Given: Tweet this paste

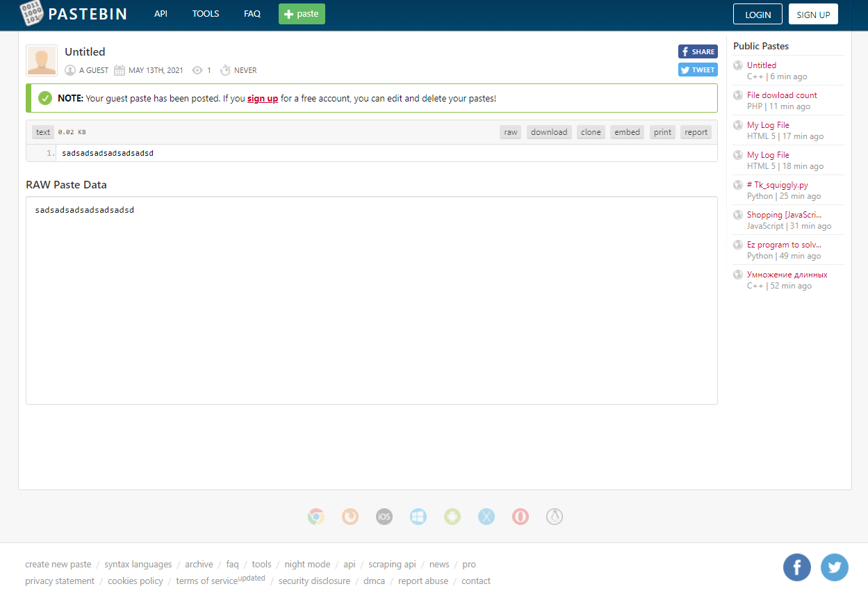Looking at the screenshot, I should [697, 70].
